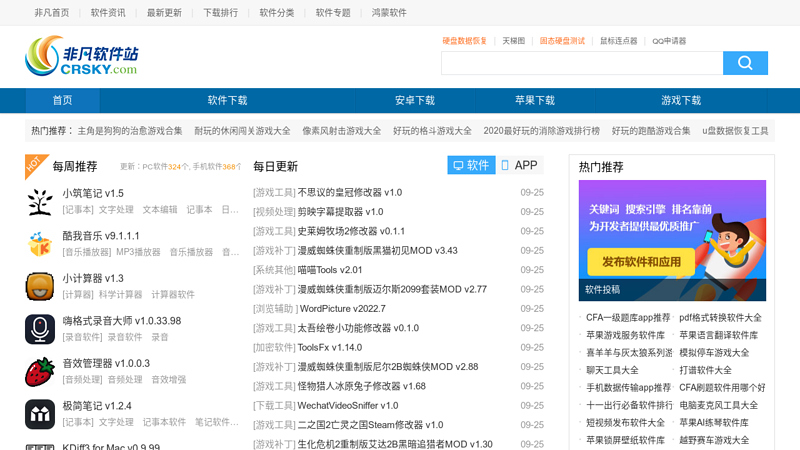
Task: Click the 发布软件和应用 promotional banner
Action: pyautogui.click(x=672, y=240)
